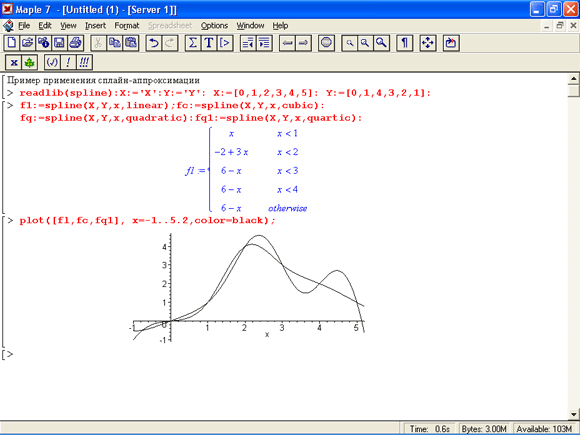
Task: Open a worksheet with the folder icon
Action: coord(28,43)
